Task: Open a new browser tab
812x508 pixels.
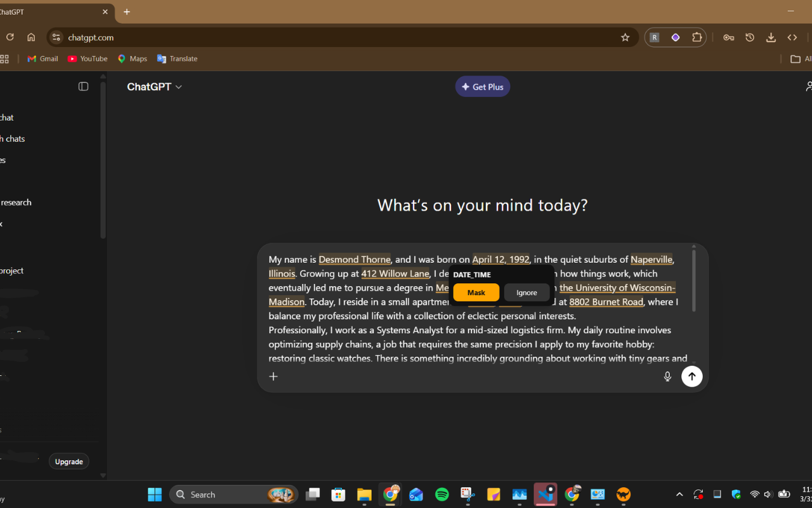Action: [127, 11]
